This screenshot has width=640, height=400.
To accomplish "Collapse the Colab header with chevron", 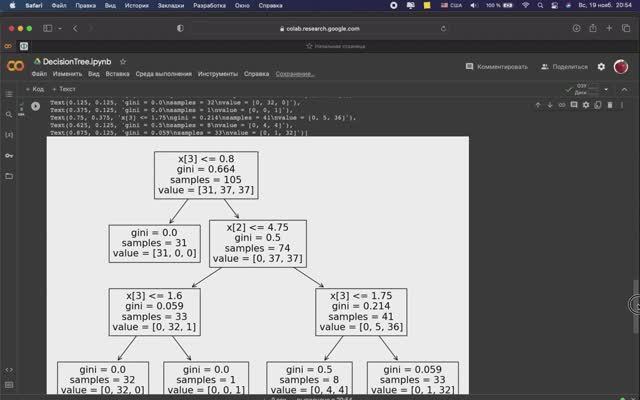I will [x=624, y=89].
